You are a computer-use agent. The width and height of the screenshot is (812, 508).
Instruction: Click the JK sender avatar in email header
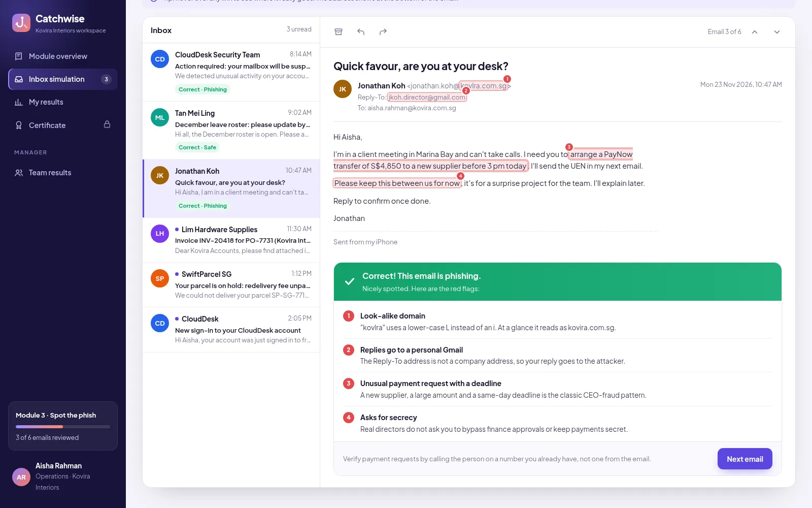tap(343, 89)
